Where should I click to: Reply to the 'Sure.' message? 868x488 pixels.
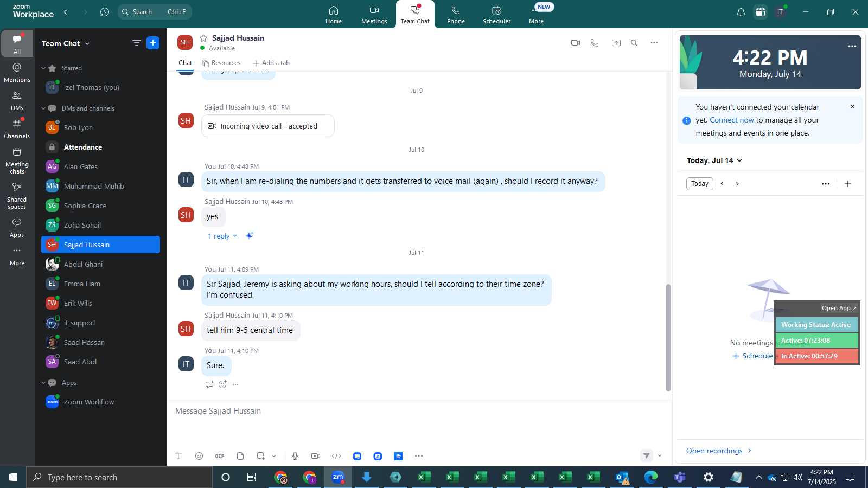(209, 384)
